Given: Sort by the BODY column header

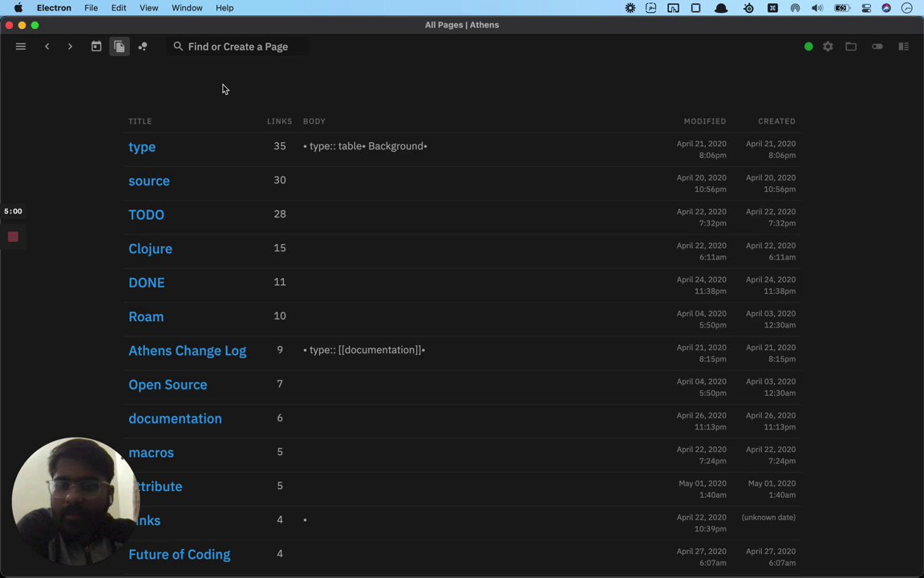Looking at the screenshot, I should click(314, 121).
